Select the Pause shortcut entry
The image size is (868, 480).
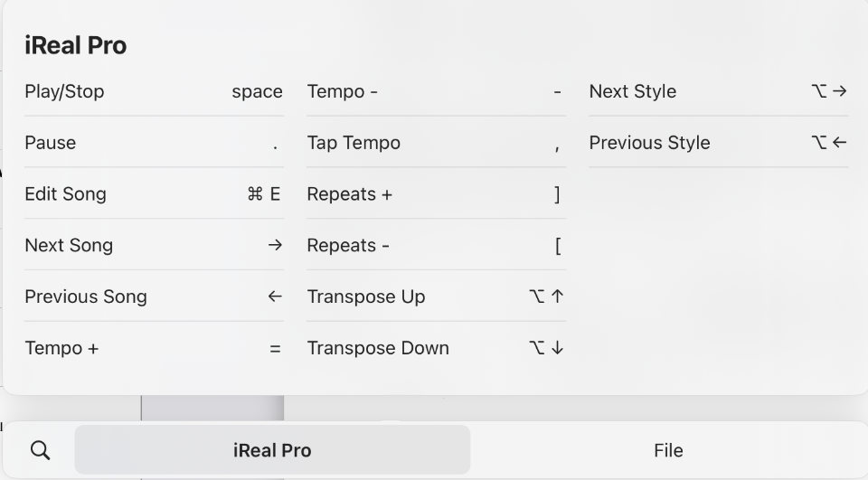[x=154, y=143]
